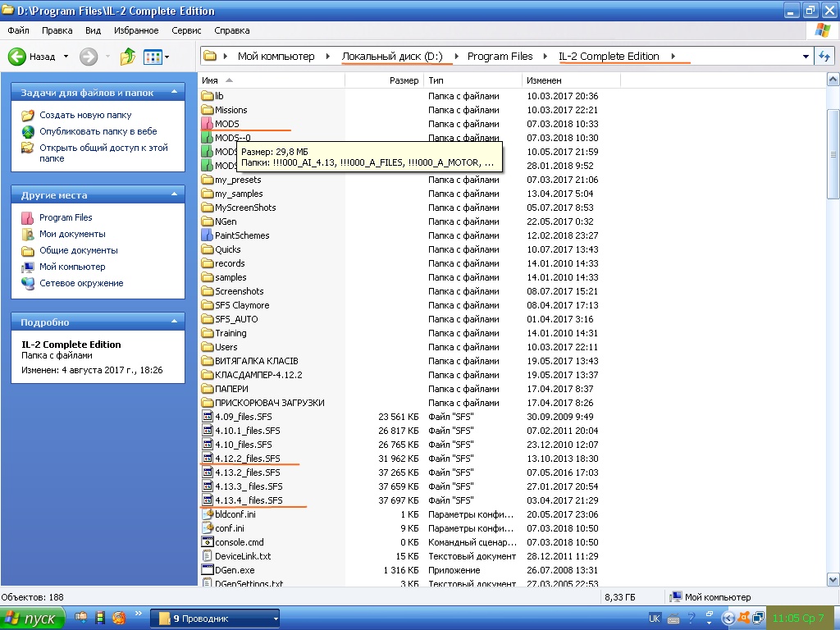Select the blue PaintSchemes folder icon

208,235
